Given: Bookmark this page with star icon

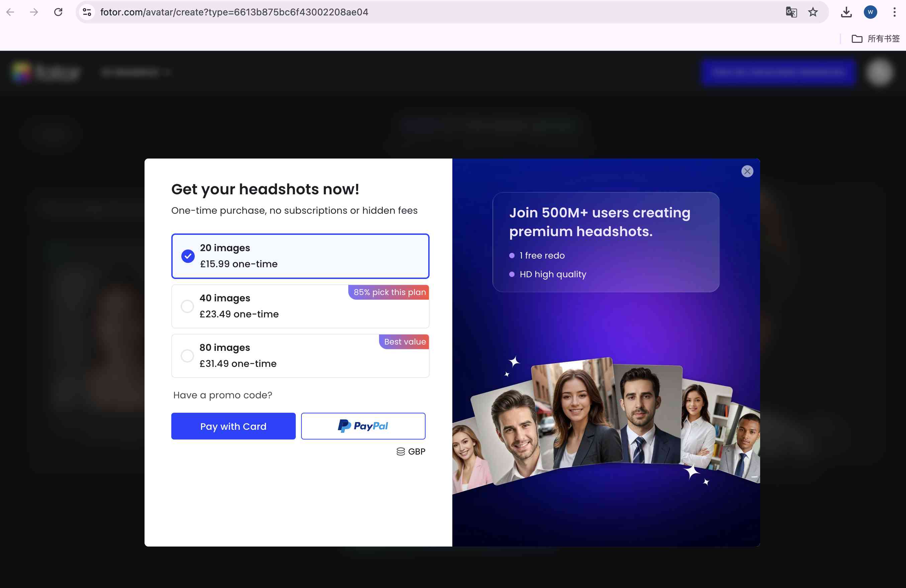Looking at the screenshot, I should tap(813, 12).
